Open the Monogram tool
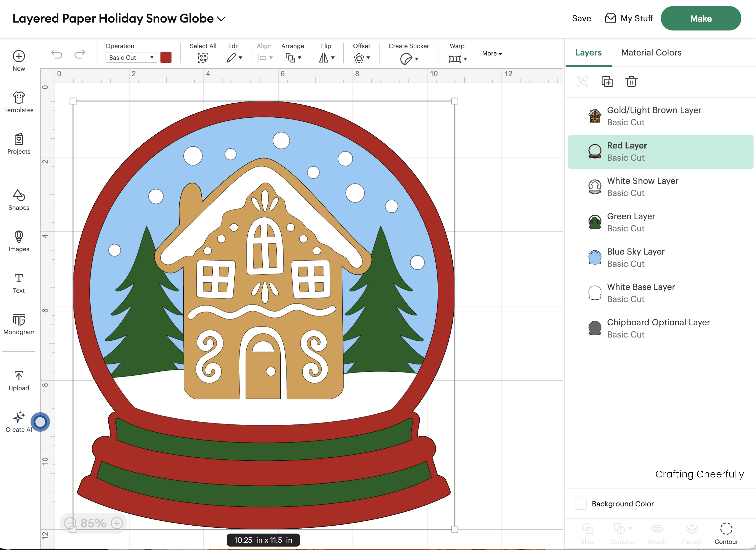This screenshot has height=550, width=756. [18, 324]
